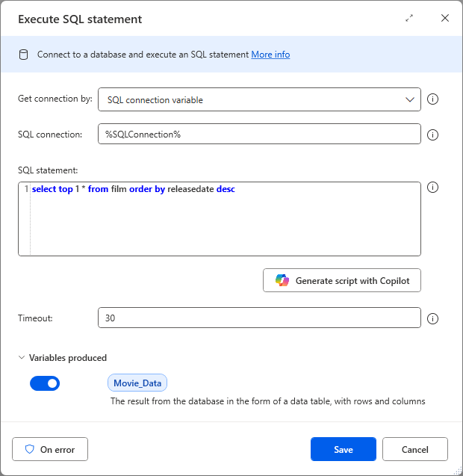Click the 'order by' keyword in SQL
The image size is (463, 476).
point(147,189)
